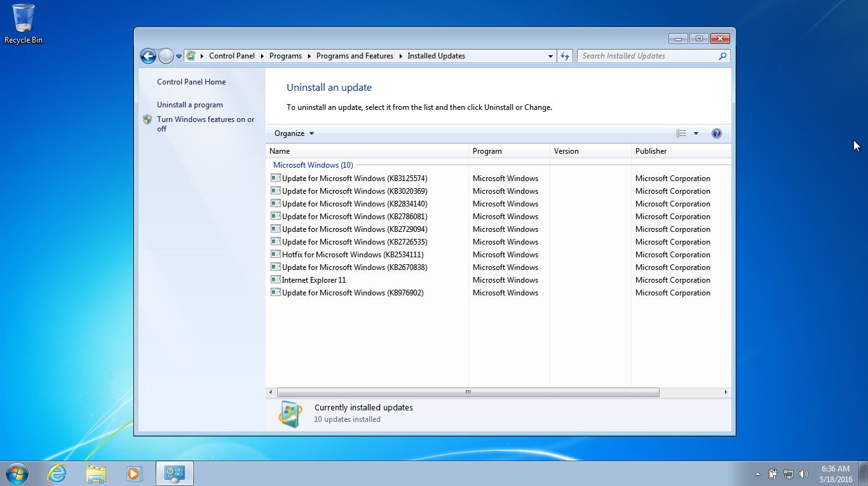Select update KB976902 row
Image resolution: width=868 pixels, height=486 pixels.
499,293
